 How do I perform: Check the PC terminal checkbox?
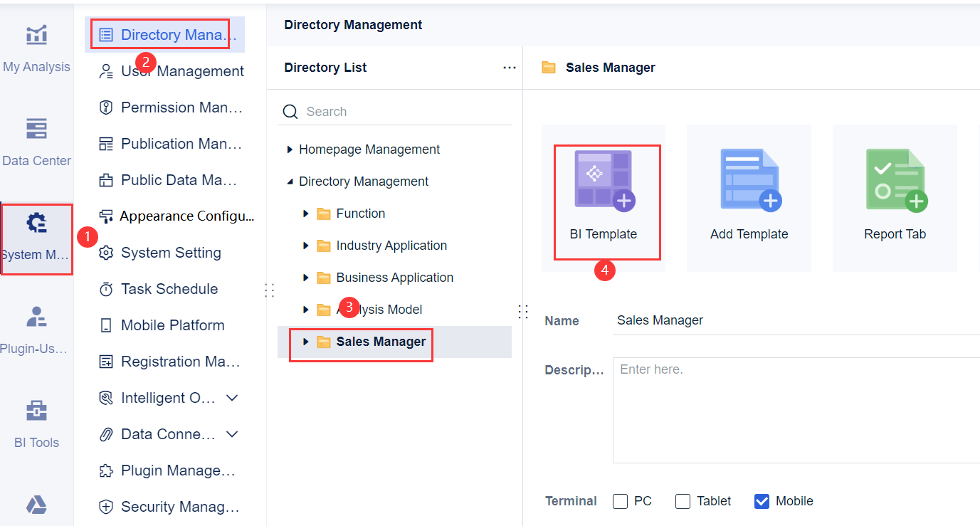coord(620,501)
